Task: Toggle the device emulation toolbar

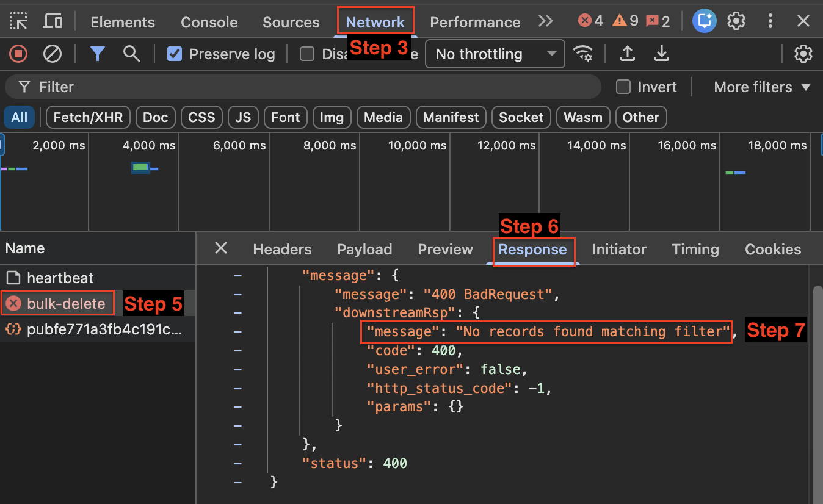Action: (53, 21)
